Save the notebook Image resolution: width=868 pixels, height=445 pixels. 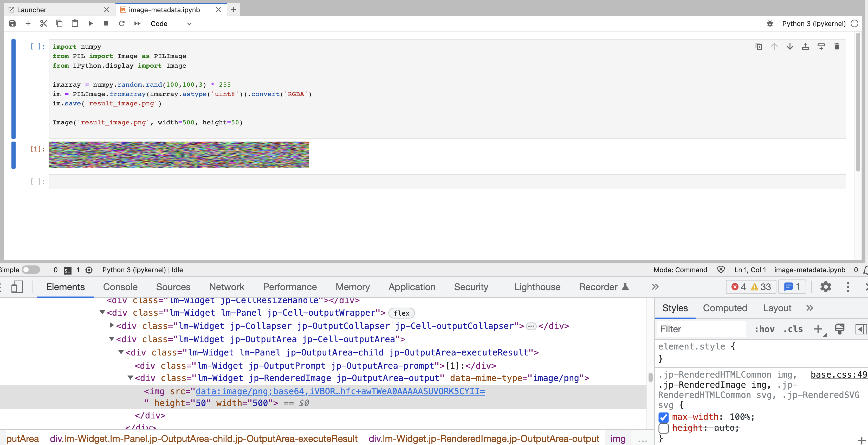pos(12,24)
